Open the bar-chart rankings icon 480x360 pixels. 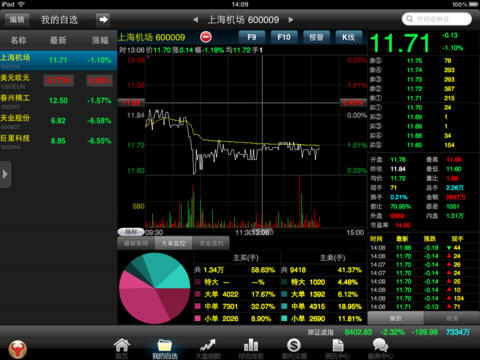[251, 346]
